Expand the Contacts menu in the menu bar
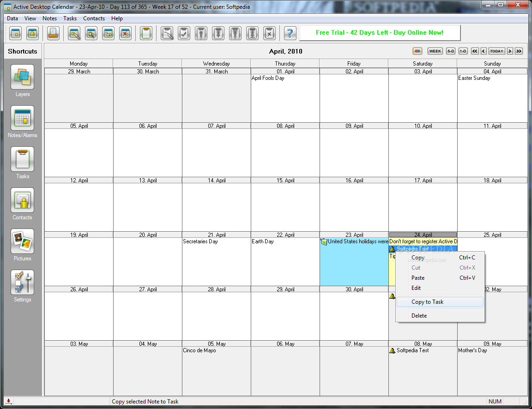Viewport: 532px width, 409px height. pos(94,18)
